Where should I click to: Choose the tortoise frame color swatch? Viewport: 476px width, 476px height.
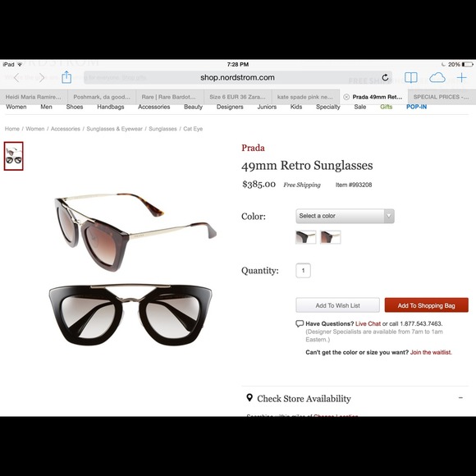331,237
